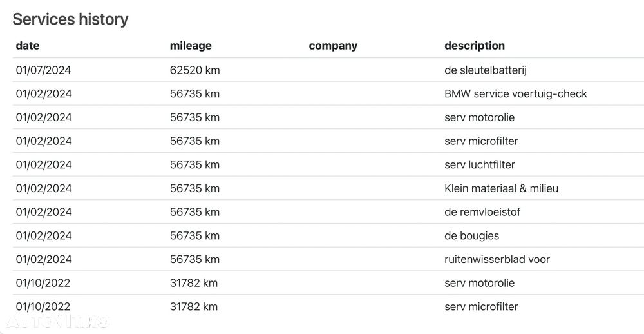
Task: Click the 'description' column header
Action: tap(475, 46)
